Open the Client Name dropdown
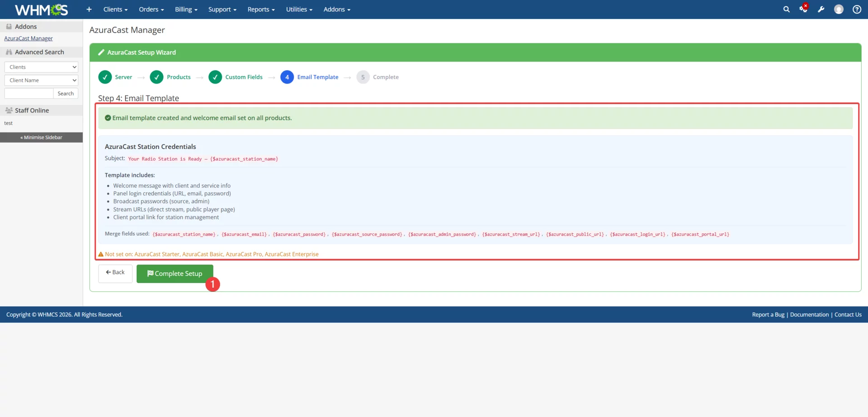Viewport: 868px width, 417px height. pyautogui.click(x=41, y=80)
